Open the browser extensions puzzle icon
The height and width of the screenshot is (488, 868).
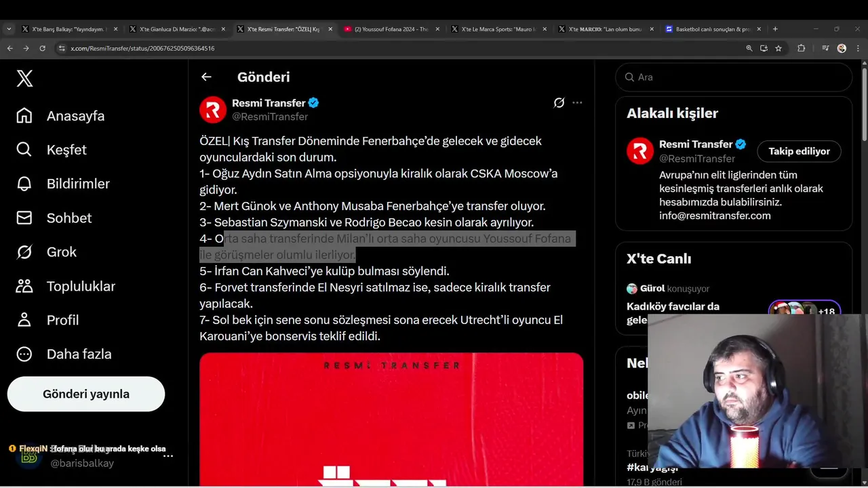click(x=801, y=48)
